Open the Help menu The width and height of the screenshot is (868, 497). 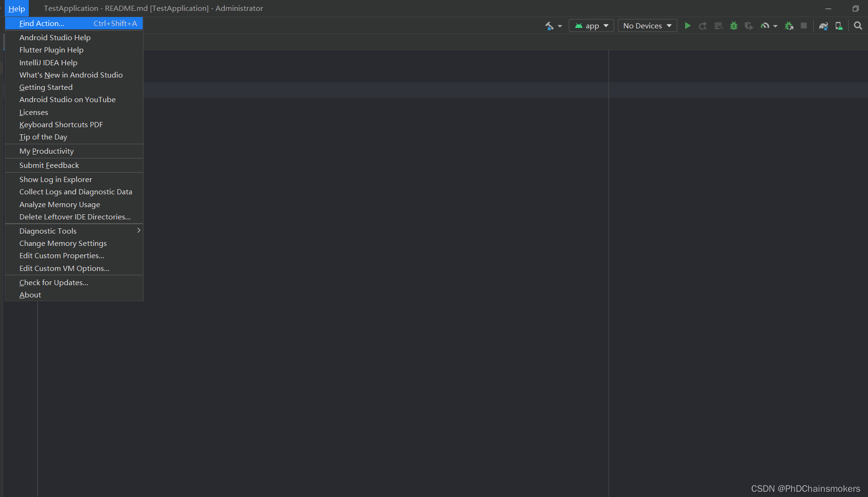(17, 8)
